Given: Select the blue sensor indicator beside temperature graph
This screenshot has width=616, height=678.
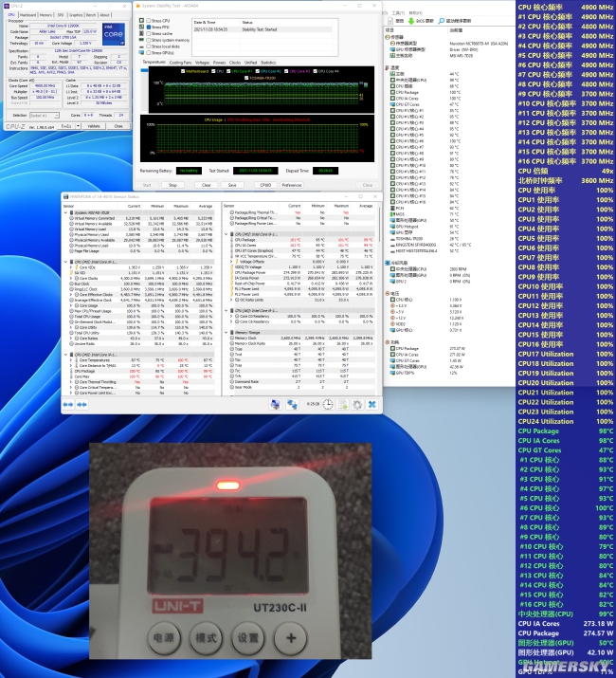Looking at the screenshot, I should pos(144,70).
